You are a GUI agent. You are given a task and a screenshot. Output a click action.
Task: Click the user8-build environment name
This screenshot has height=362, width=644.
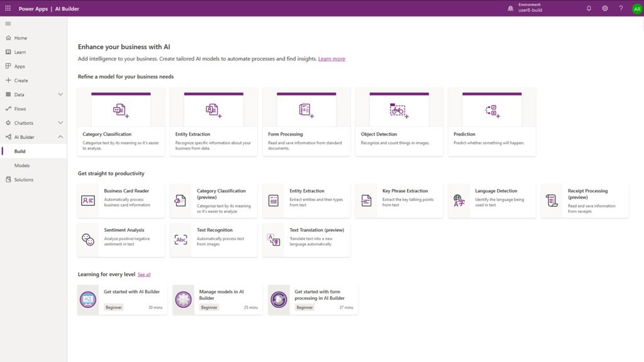click(x=530, y=10)
